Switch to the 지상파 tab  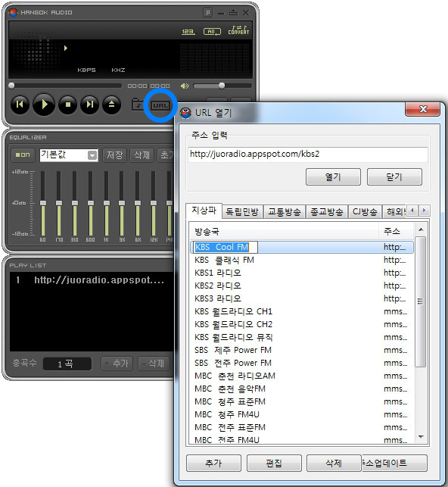coord(204,211)
